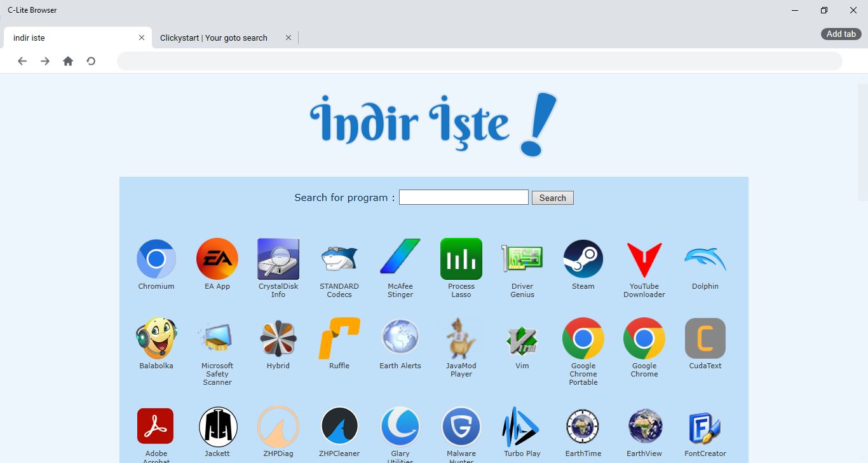The width and height of the screenshot is (868, 463).
Task: Go forward using the forward arrow
Action: [45, 61]
